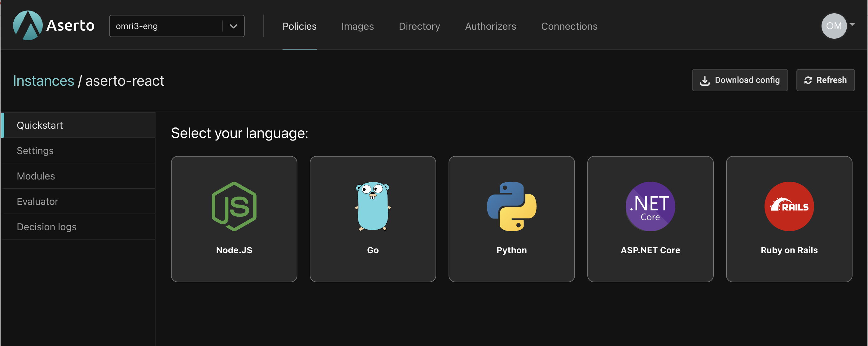Screen dimensions: 868x346
Task: Open the Authorizers tab
Action: point(490,26)
